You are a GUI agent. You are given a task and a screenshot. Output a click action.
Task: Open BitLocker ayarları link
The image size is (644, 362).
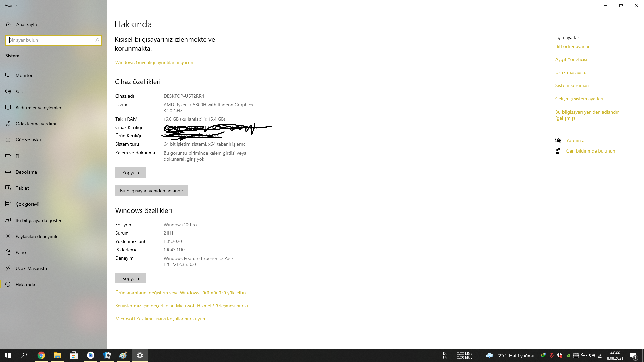(573, 46)
